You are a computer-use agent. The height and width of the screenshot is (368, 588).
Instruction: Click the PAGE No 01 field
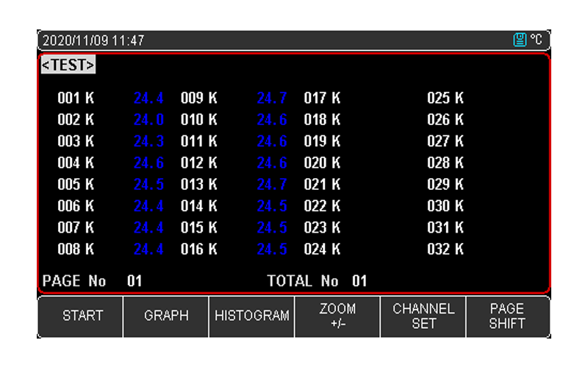coord(93,280)
